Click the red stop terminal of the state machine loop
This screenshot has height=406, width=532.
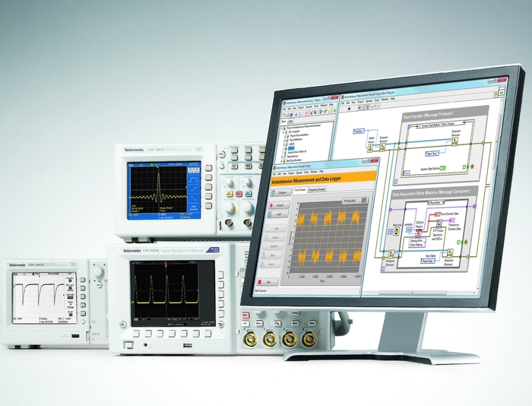click(466, 243)
